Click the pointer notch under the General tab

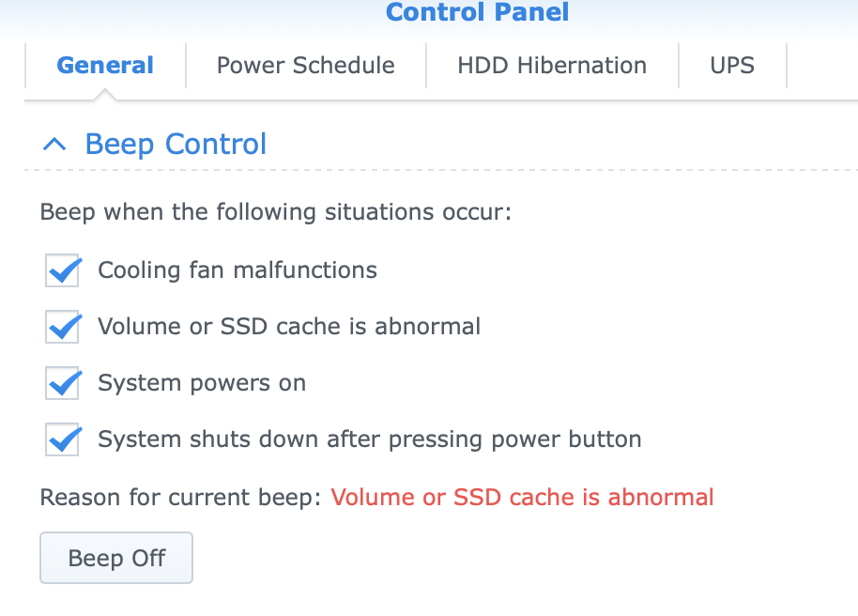coord(105,95)
